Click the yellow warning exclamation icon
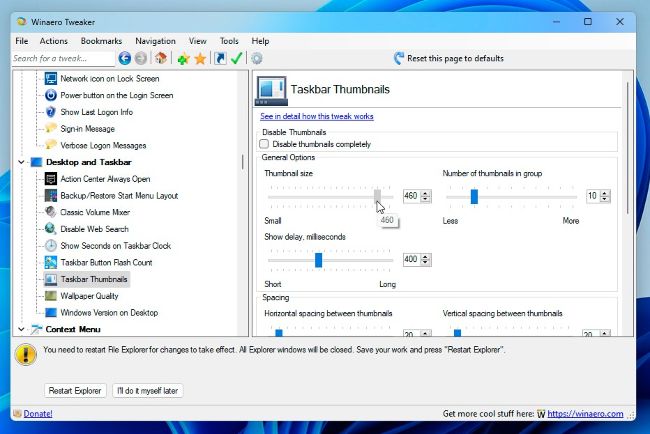Screen dimensions: 650x434 tap(26, 355)
